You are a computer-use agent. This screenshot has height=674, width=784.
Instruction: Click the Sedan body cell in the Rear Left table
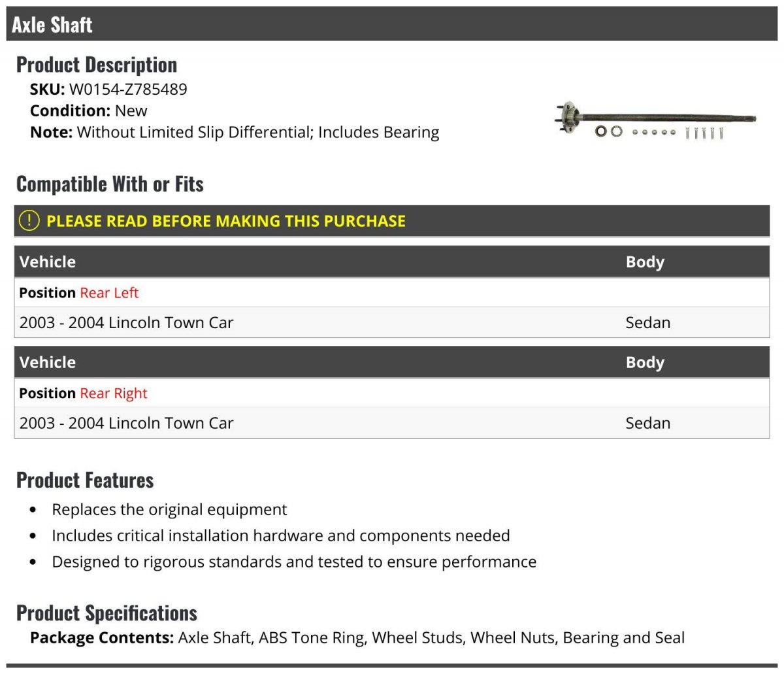[x=648, y=322]
